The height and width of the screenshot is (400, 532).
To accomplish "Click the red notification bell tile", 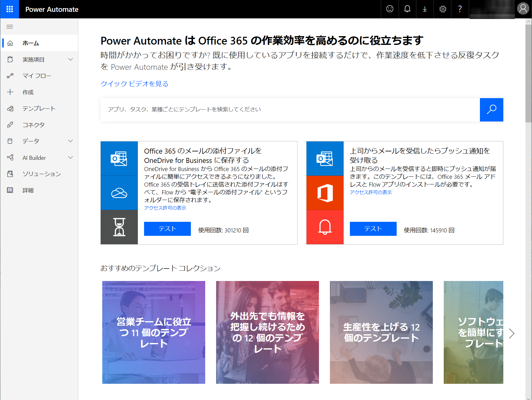I will tap(325, 227).
